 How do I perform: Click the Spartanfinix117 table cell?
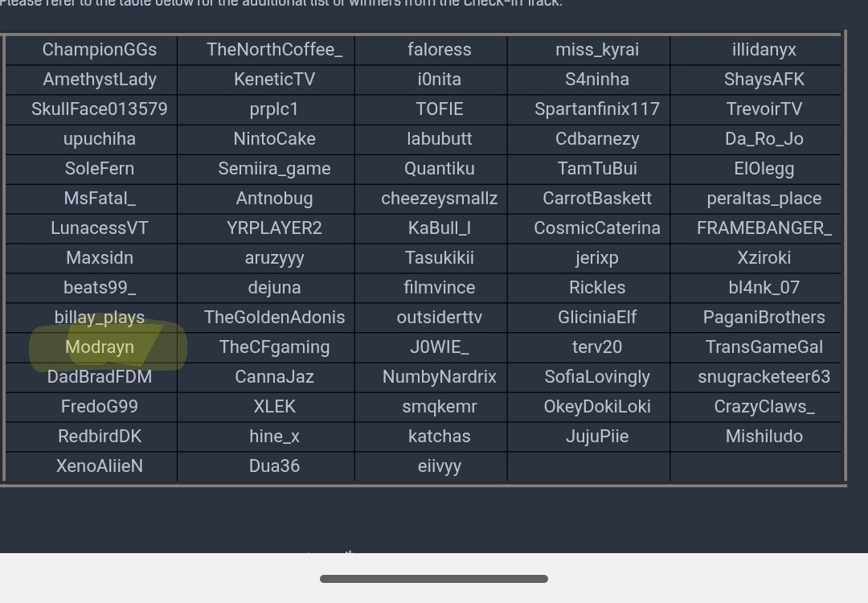597,109
